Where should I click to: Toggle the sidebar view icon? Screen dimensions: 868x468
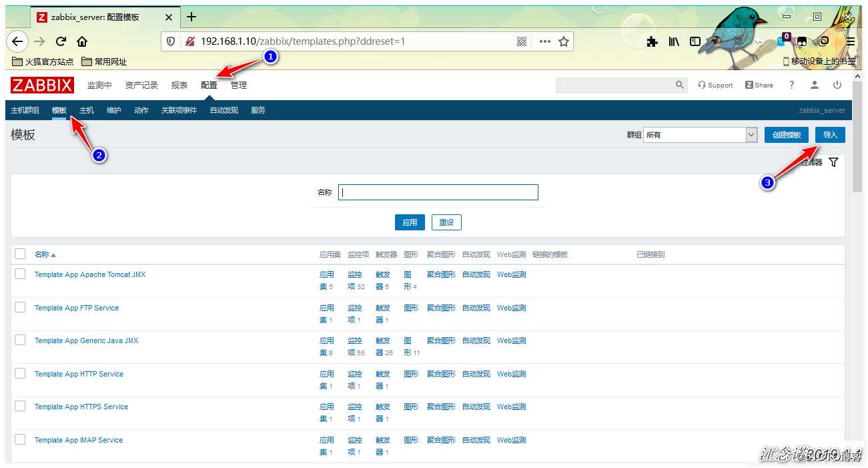pyautogui.click(x=695, y=41)
